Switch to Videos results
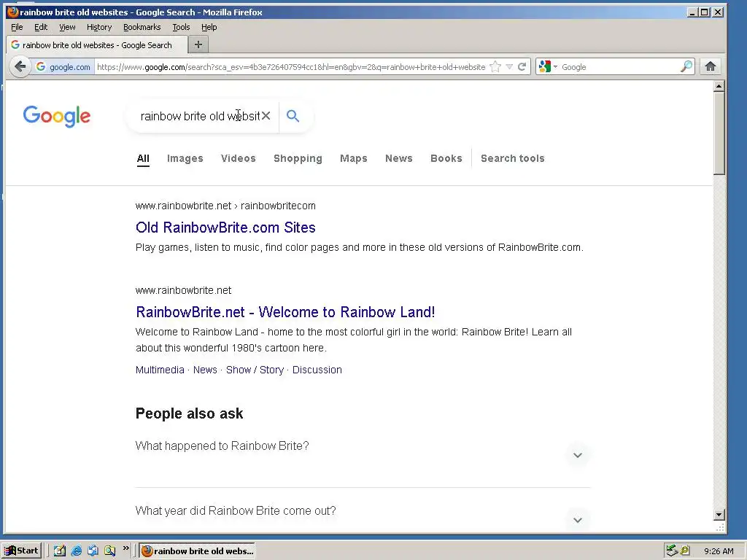This screenshot has height=560, width=747. (x=239, y=158)
